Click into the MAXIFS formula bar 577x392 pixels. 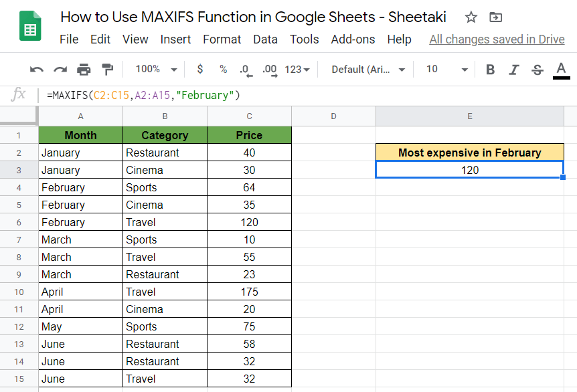coord(309,95)
